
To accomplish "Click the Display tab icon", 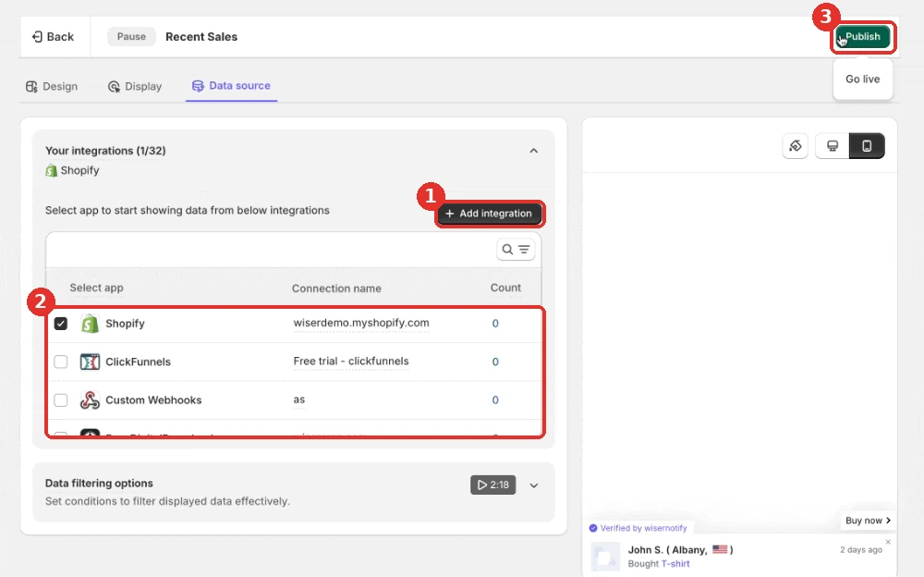I will [114, 87].
